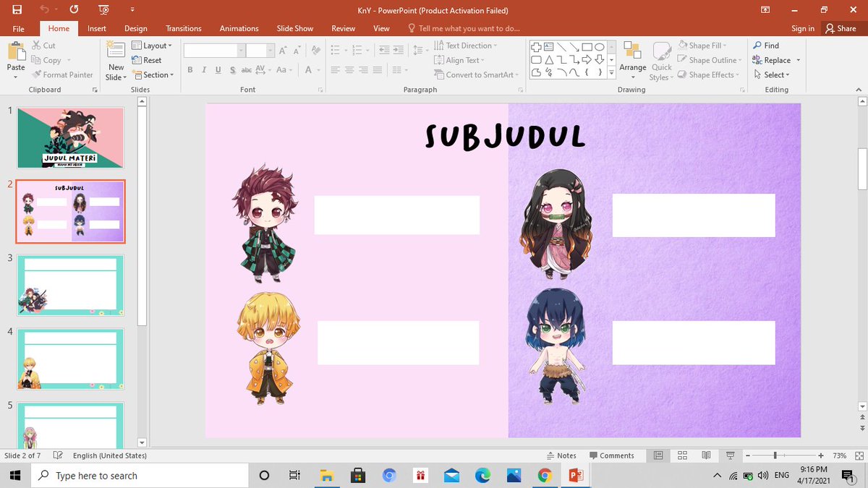Click Tell me what you want to do box
The image size is (868, 488).
(x=464, y=28)
